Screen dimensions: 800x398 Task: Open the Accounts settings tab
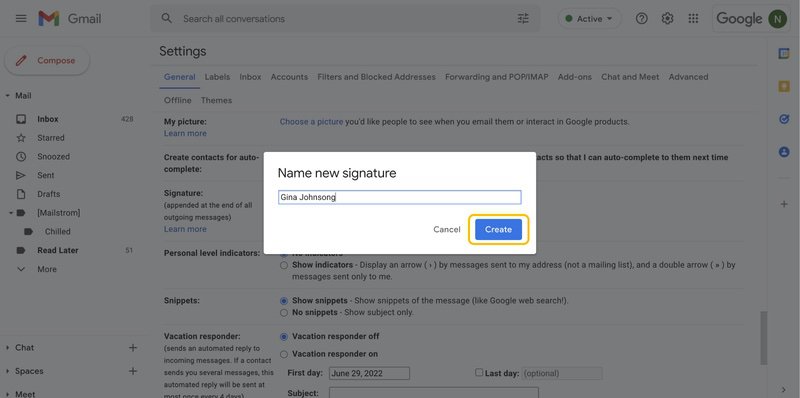click(289, 77)
